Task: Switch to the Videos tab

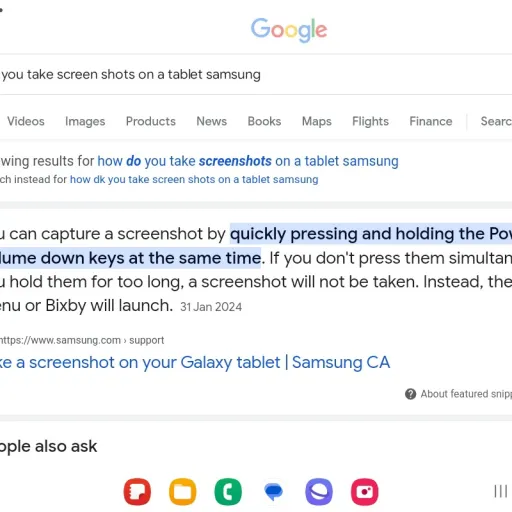Action: click(x=26, y=121)
